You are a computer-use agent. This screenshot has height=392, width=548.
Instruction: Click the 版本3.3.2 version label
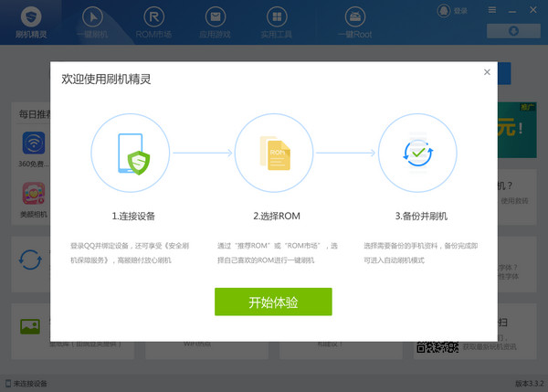click(530, 384)
